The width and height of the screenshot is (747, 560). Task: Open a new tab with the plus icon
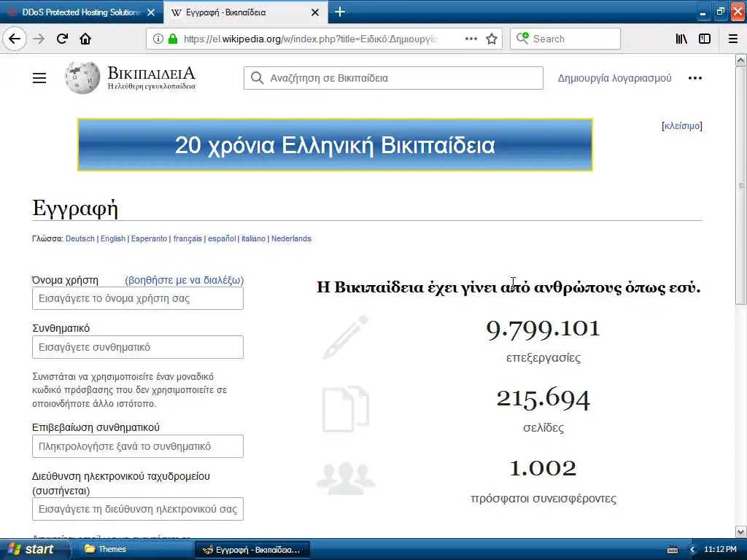pos(340,12)
